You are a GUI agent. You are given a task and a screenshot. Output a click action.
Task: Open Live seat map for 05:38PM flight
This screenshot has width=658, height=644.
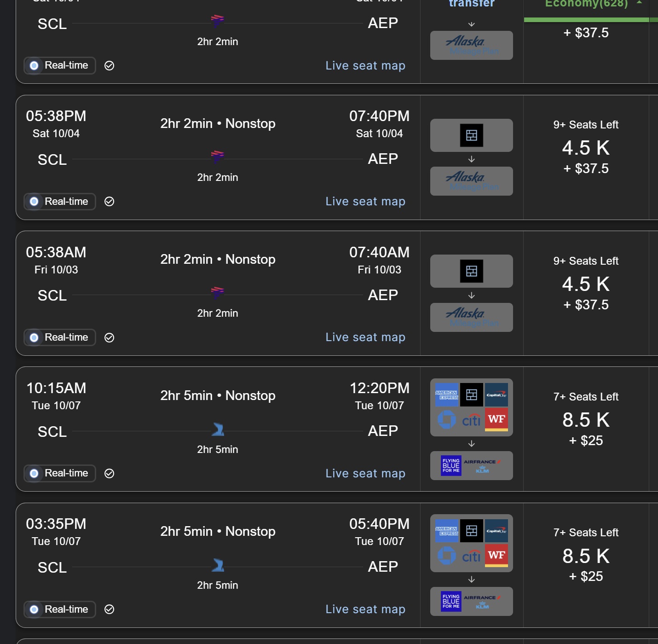point(365,202)
